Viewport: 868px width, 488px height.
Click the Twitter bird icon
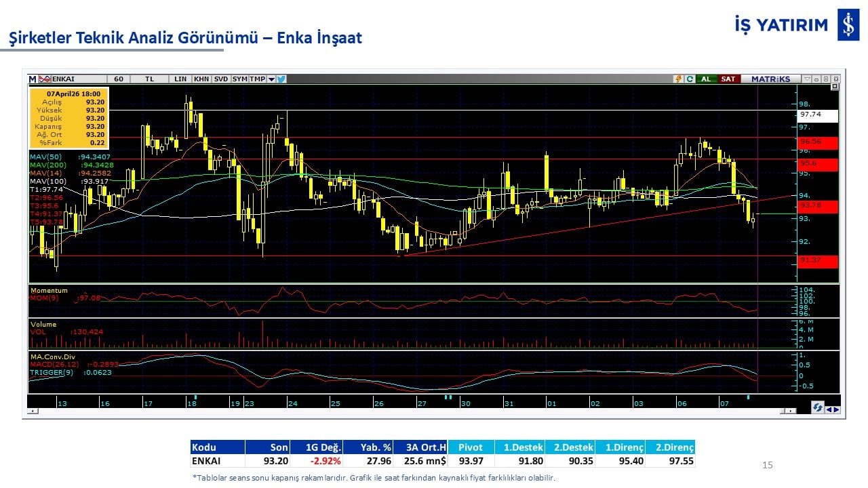click(281, 79)
